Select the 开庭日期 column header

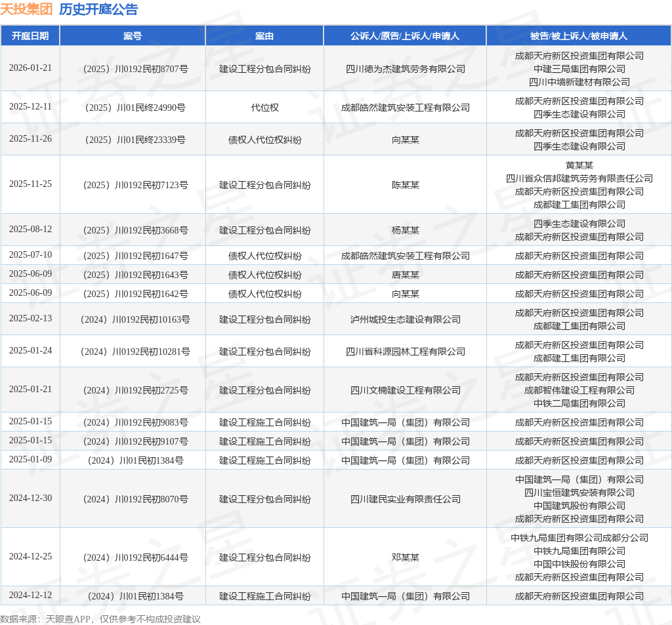[x=30, y=36]
